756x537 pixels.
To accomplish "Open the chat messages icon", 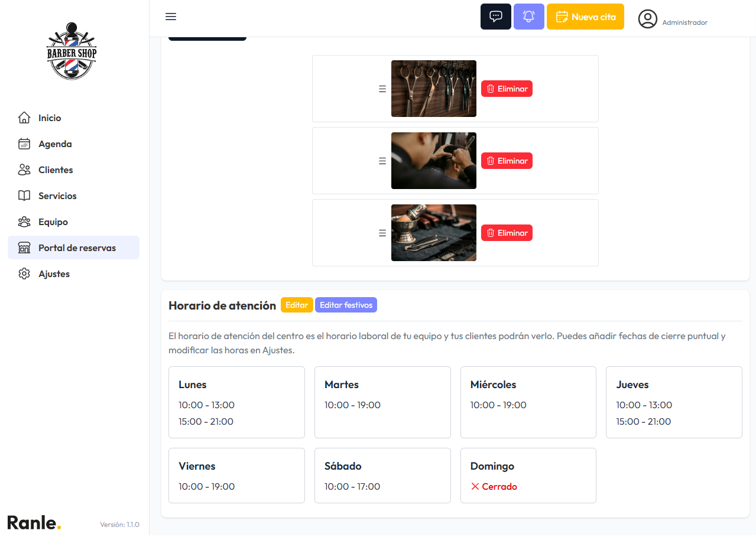I will point(495,17).
